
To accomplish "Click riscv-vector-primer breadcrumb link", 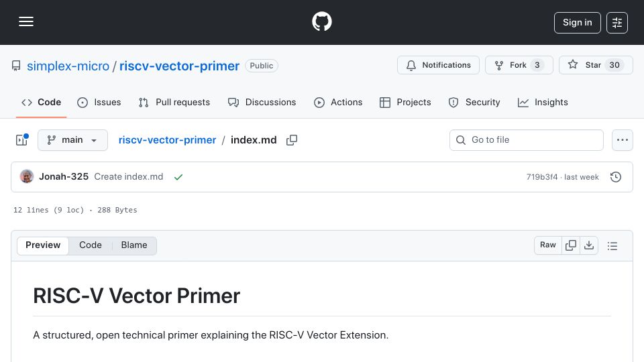I will (167, 140).
